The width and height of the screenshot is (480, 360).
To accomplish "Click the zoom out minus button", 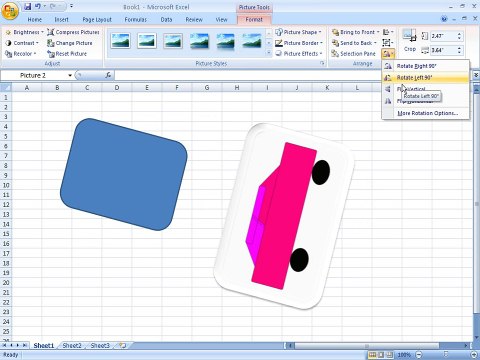I will click(419, 355).
